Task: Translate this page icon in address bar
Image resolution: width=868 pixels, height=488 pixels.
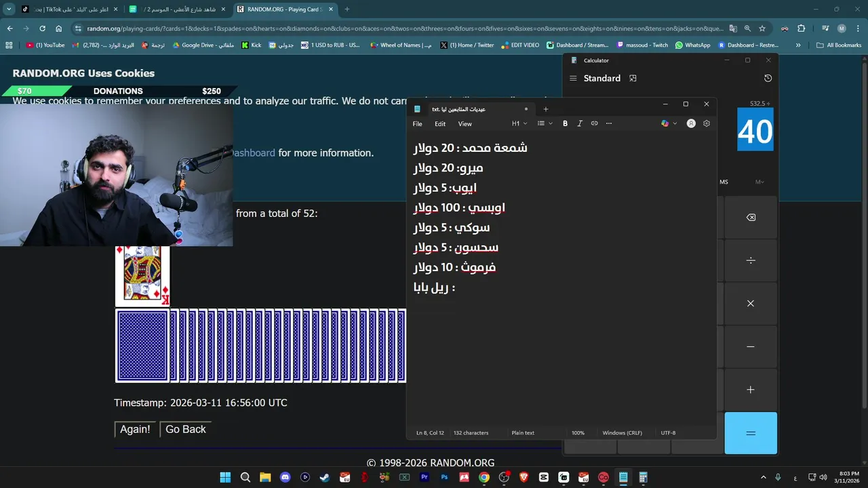Action: click(x=732, y=28)
